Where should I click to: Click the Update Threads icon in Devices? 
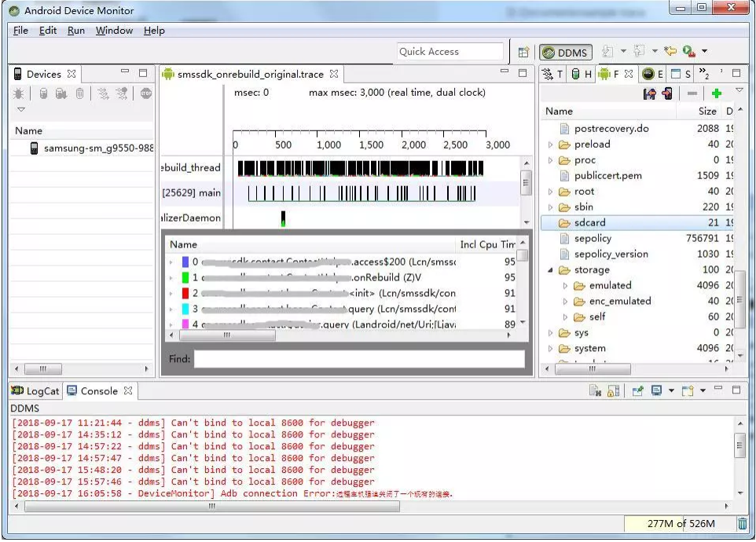(x=103, y=93)
